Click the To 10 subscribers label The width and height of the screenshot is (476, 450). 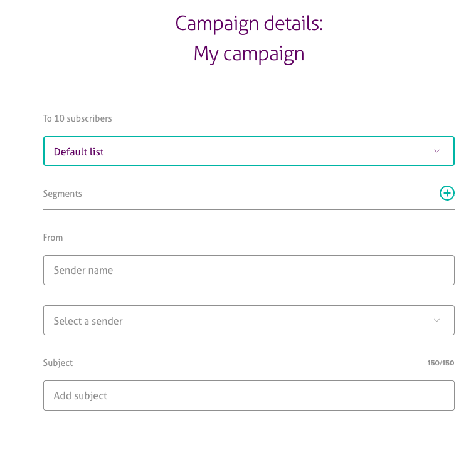click(x=77, y=118)
